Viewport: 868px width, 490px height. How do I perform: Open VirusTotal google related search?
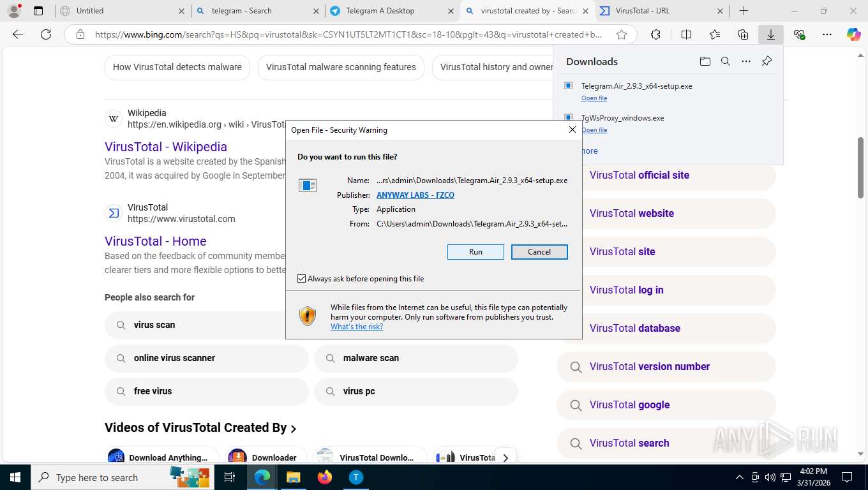[667, 405]
